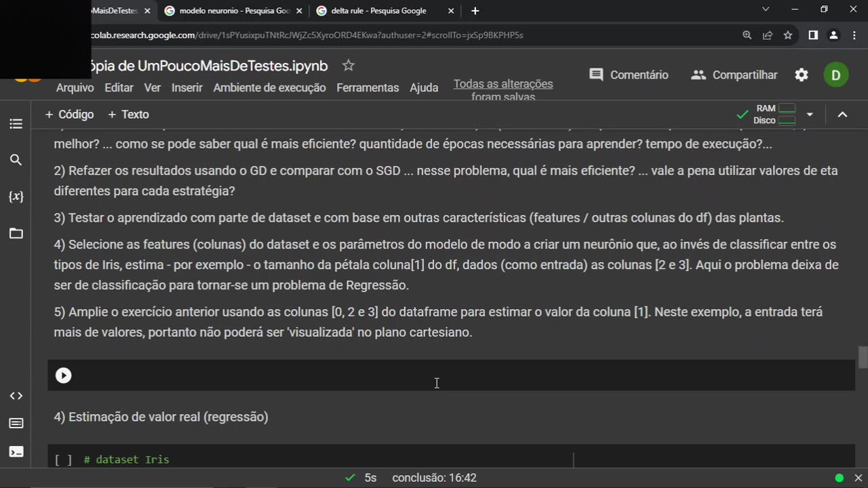
Task: Share this page from address bar
Action: point(768,35)
